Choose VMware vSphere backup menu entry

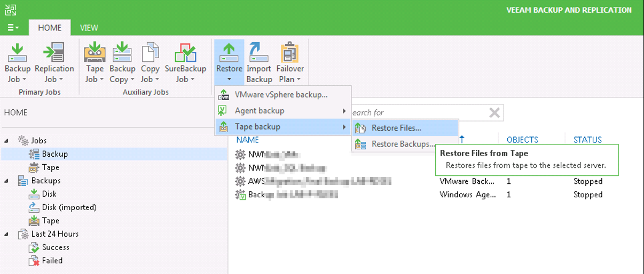[x=283, y=94]
